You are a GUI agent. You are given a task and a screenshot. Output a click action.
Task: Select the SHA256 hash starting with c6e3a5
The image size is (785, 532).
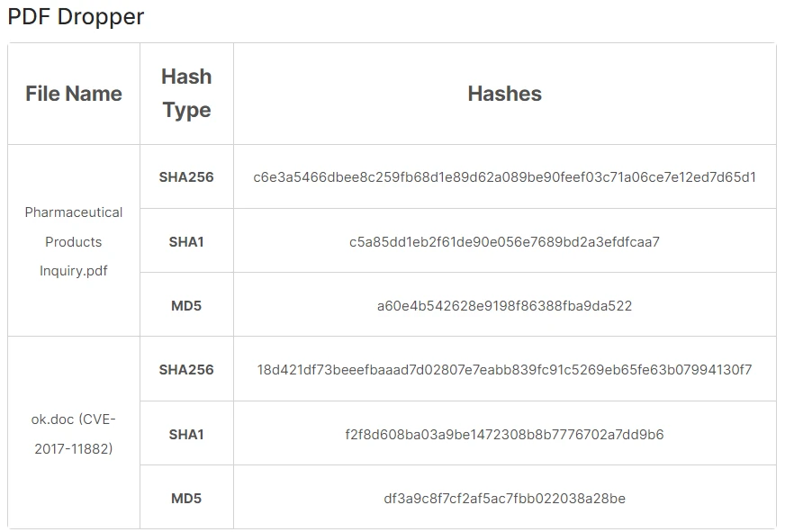click(x=504, y=177)
